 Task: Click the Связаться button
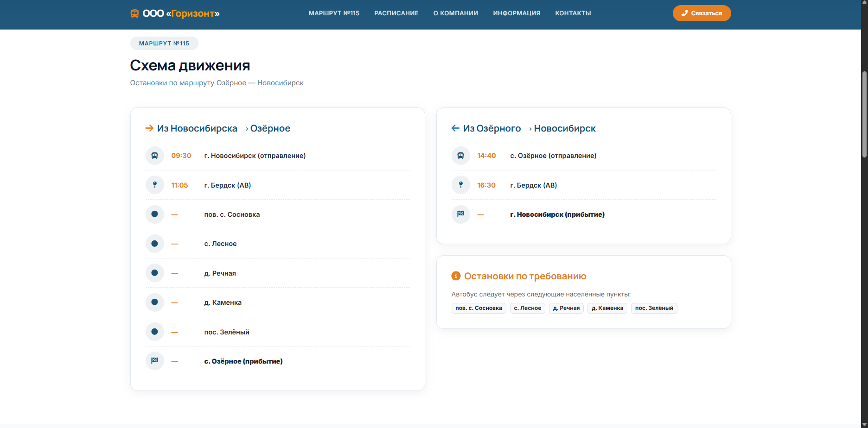[702, 13]
